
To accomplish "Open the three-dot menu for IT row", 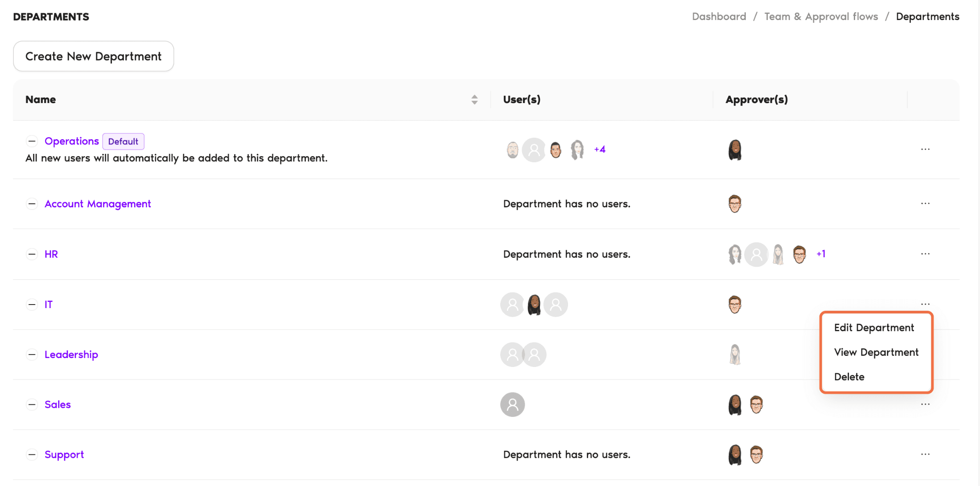I will pos(925,305).
